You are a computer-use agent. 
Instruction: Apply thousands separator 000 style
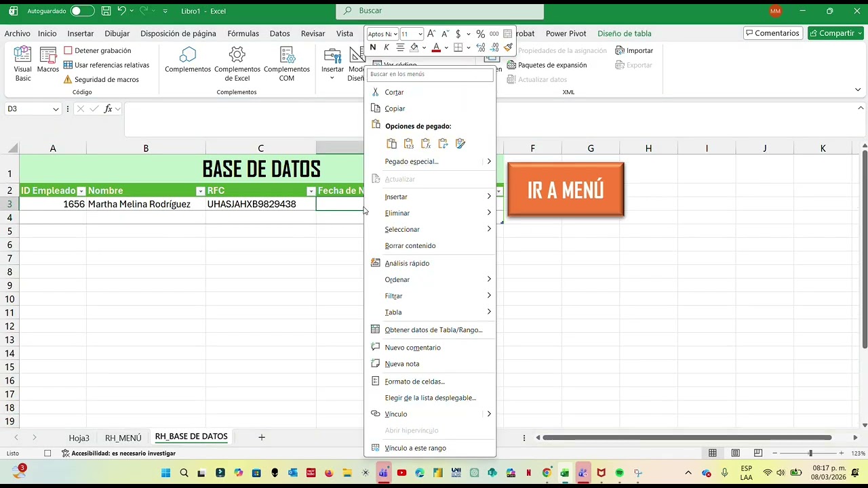click(494, 34)
